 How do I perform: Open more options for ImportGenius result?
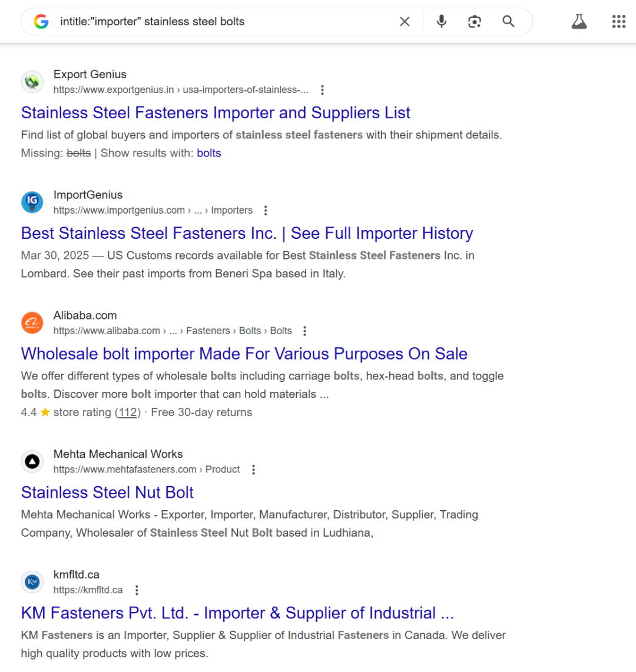pyautogui.click(x=266, y=211)
